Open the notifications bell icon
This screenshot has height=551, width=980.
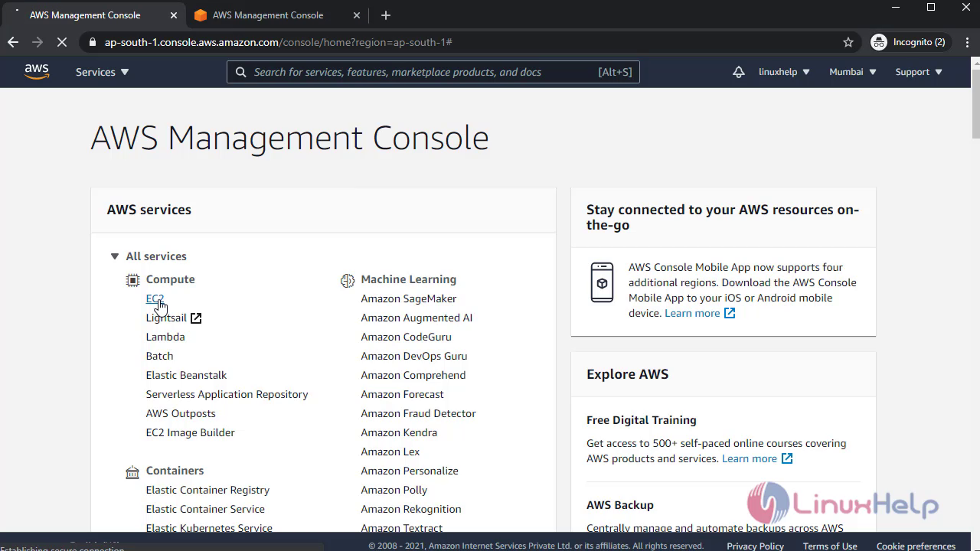pos(738,72)
